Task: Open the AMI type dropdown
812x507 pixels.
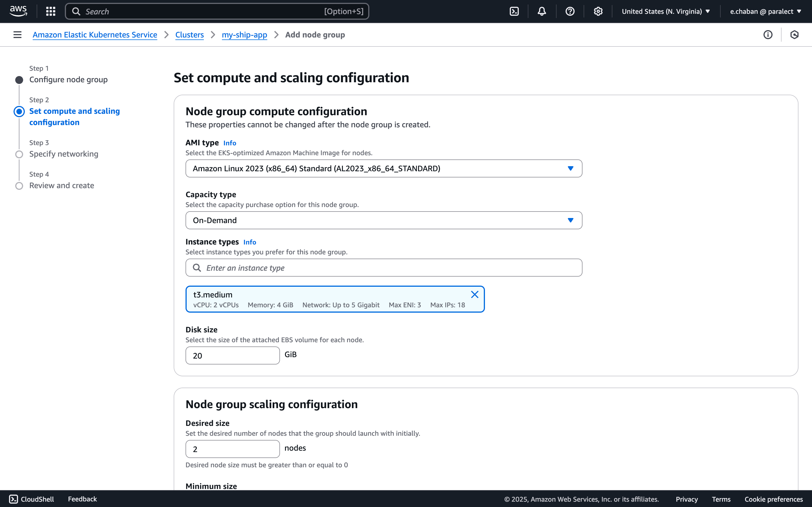Action: [x=383, y=168]
